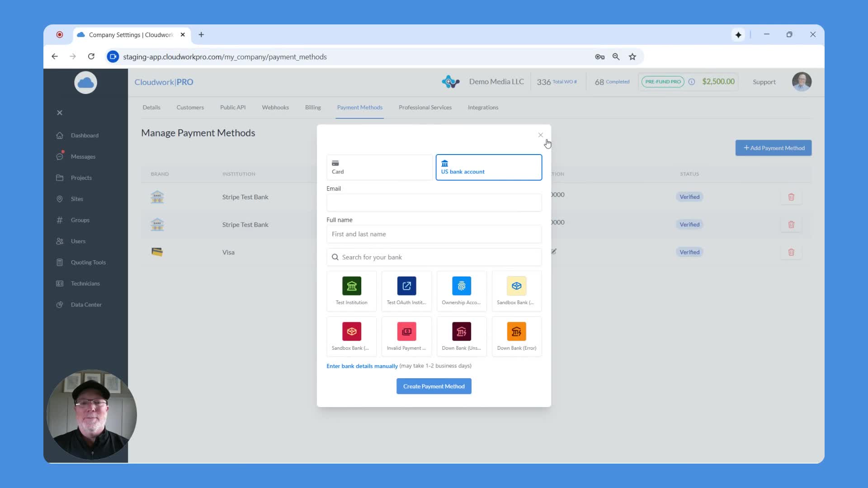
Task: Click the PRE-FUND PRO badge
Action: click(x=663, y=82)
